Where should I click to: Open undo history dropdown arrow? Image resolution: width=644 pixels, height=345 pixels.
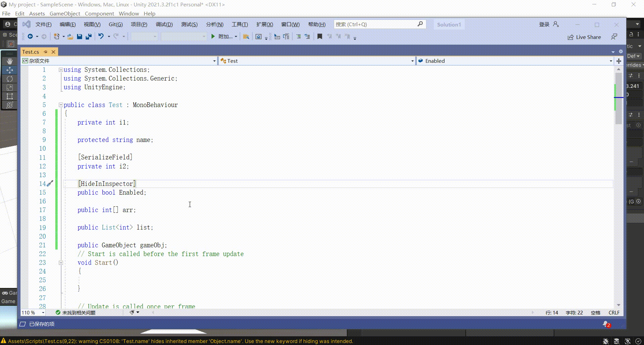(109, 37)
